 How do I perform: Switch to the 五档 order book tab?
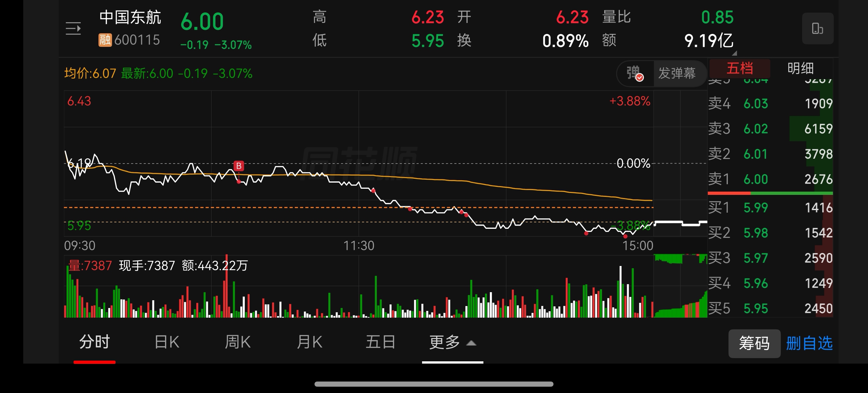[x=739, y=69]
